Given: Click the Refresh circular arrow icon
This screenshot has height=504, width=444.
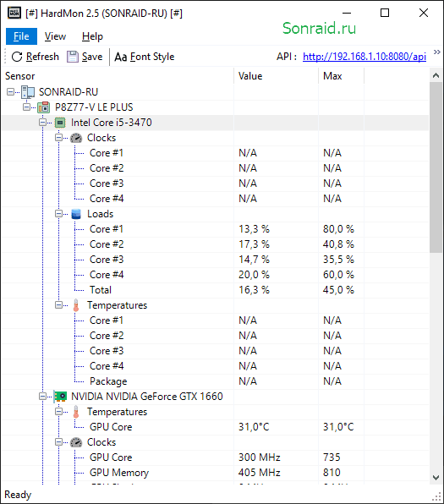Looking at the screenshot, I should click(x=17, y=57).
